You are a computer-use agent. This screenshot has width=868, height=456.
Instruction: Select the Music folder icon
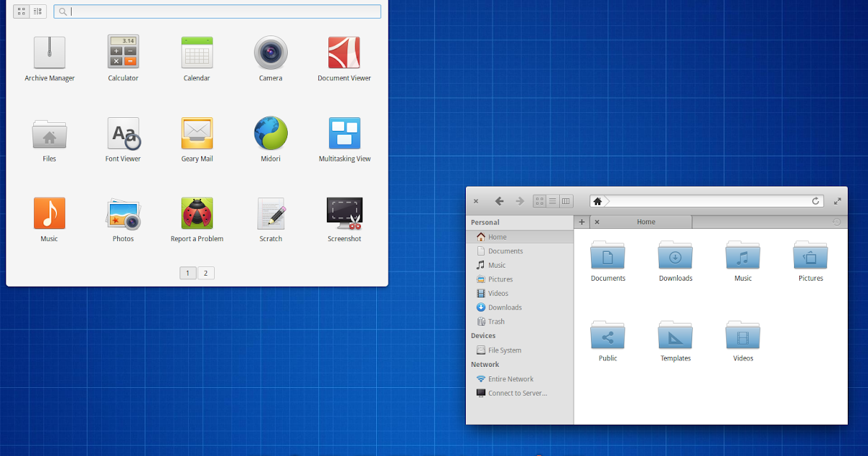(743, 256)
